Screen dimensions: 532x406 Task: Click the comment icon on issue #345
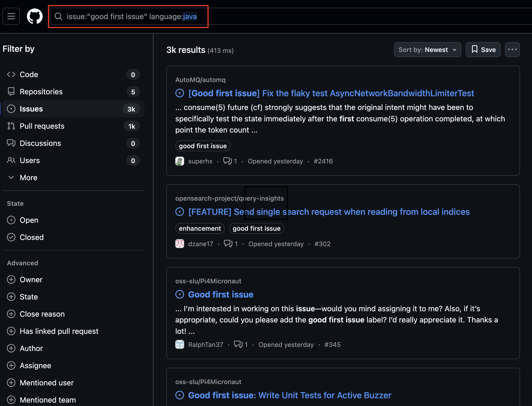[x=238, y=344]
